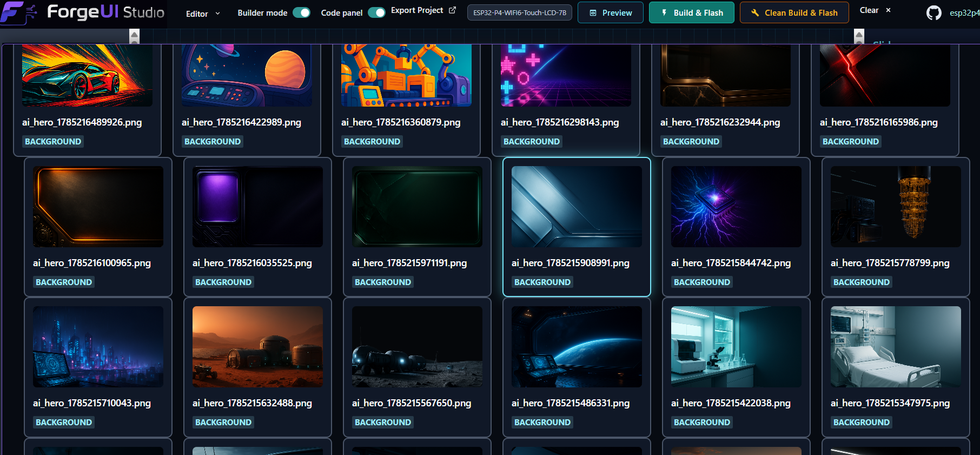Click filename ai_hero_1785215347975.png
This screenshot has height=455, width=980.
890,403
